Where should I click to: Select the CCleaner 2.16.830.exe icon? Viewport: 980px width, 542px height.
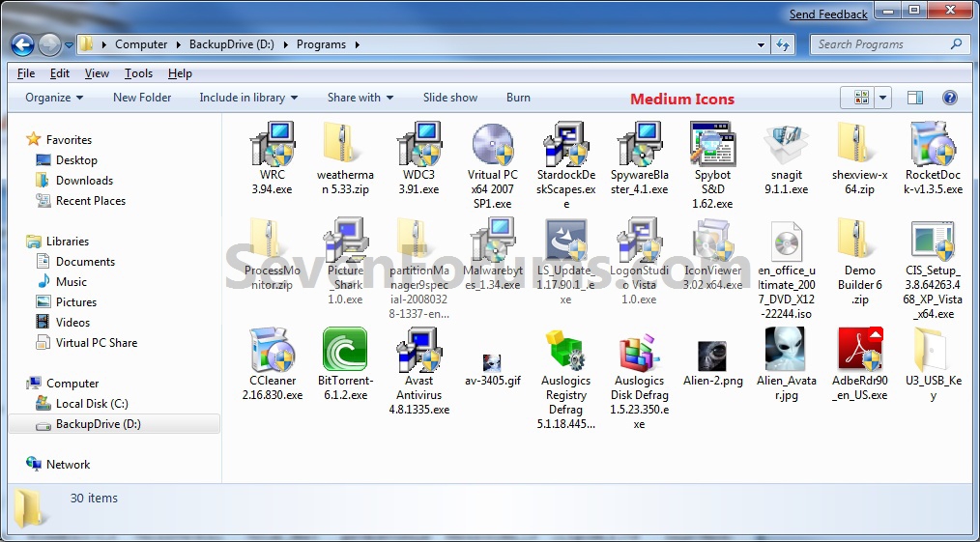(x=272, y=349)
